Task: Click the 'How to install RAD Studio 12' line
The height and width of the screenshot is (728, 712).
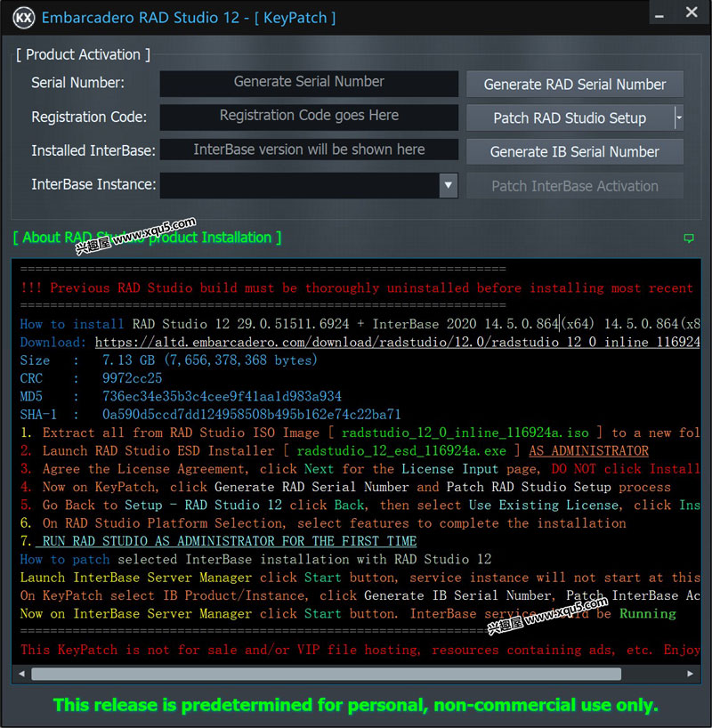Action: (x=360, y=324)
